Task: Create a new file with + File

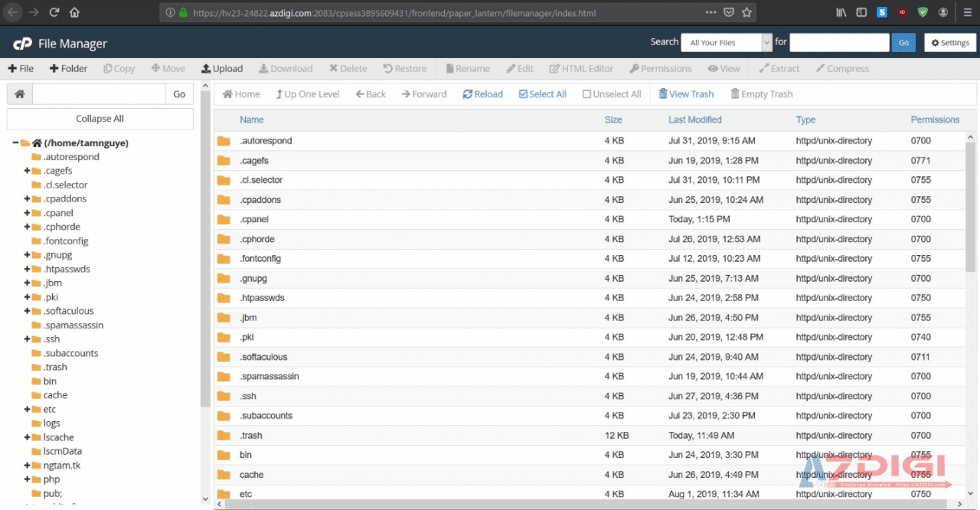Action: click(x=21, y=69)
